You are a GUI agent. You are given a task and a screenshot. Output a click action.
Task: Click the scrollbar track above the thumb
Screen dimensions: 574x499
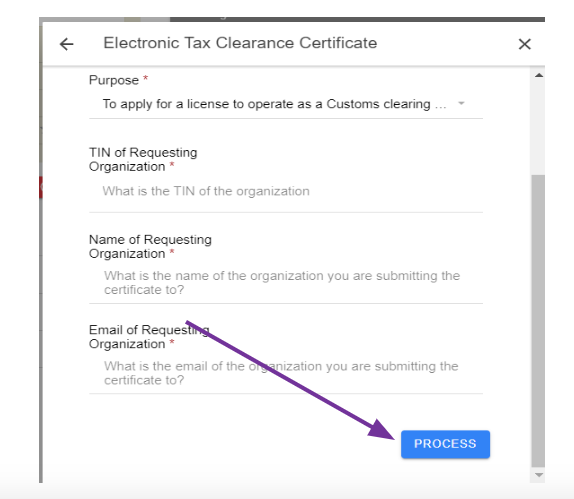click(538, 127)
